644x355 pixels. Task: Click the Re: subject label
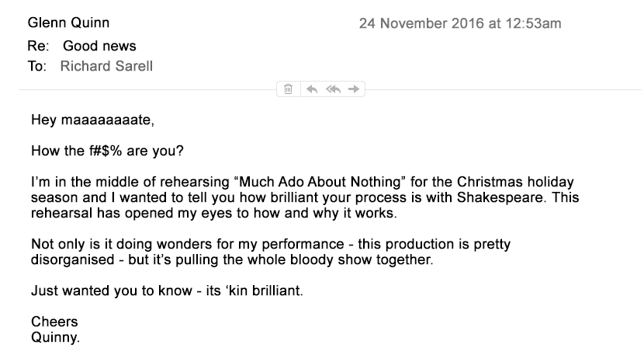(38, 46)
